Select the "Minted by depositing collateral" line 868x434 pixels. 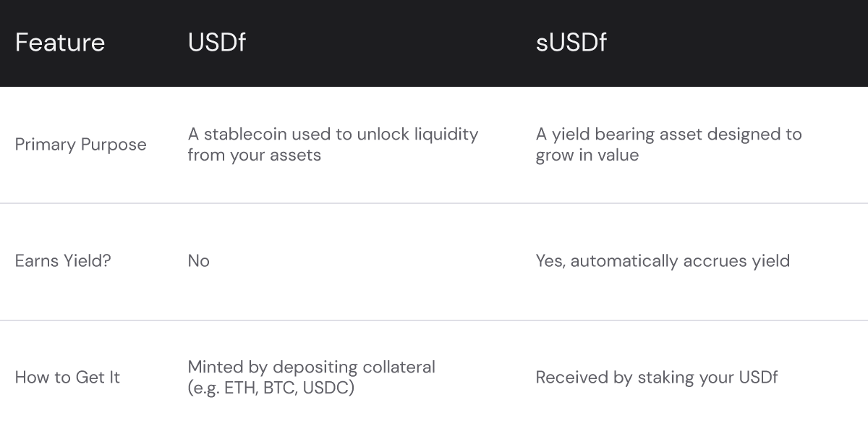311,367
